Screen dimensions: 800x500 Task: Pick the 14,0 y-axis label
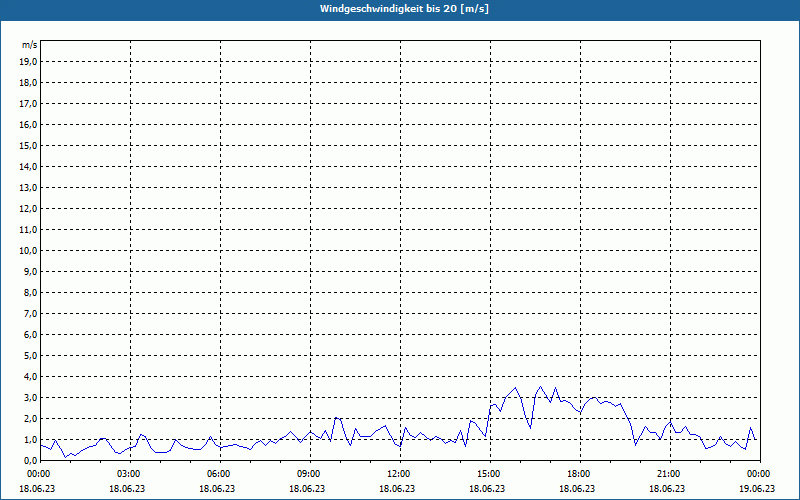(28, 166)
